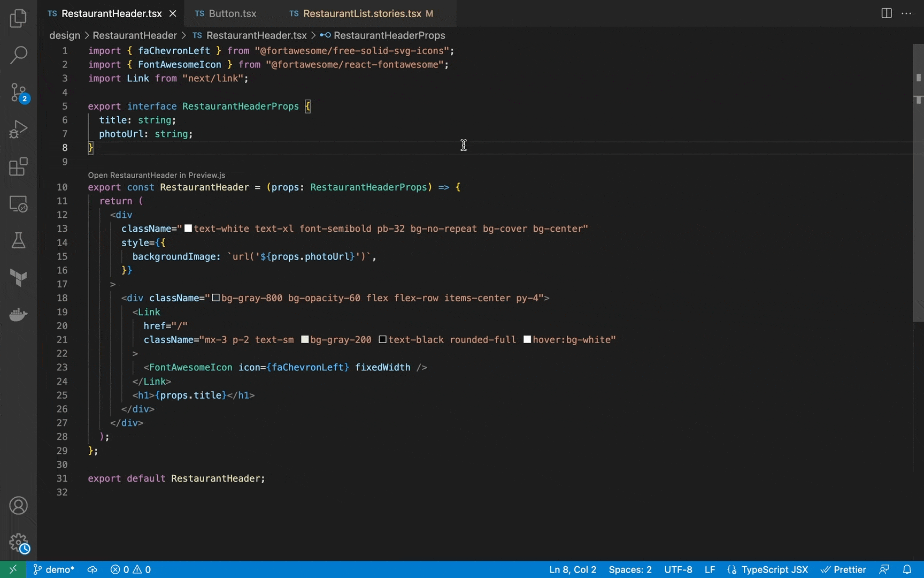Image resolution: width=924 pixels, height=578 pixels.
Task: Switch to the RestaurantList.stories.tsx tab
Action: tap(361, 13)
